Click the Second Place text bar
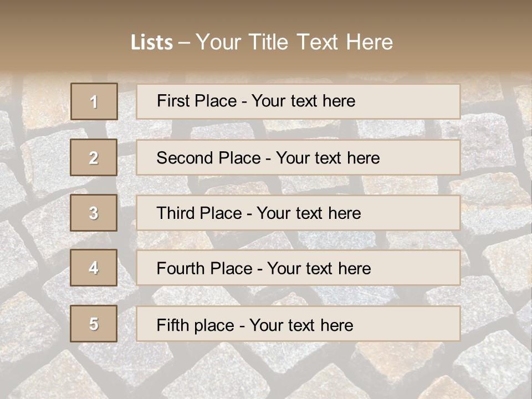Image resolution: width=532 pixels, height=399 pixels. pos(298,157)
